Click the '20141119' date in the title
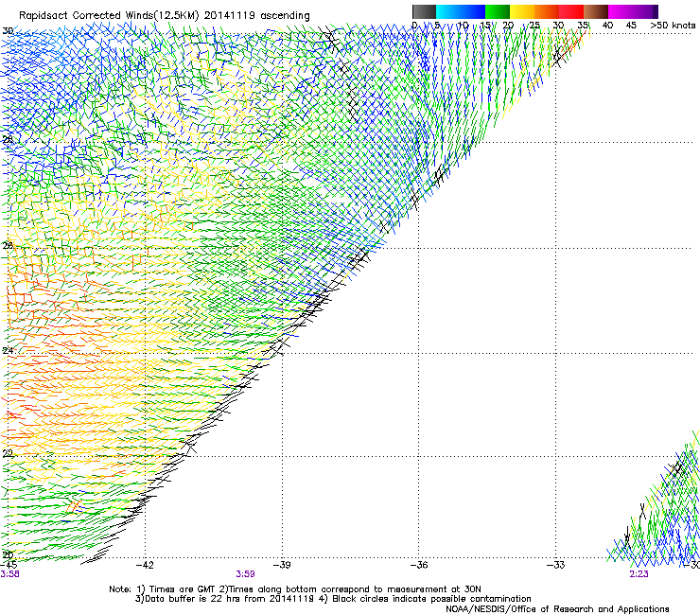This screenshot has width=700, height=615. (x=230, y=16)
